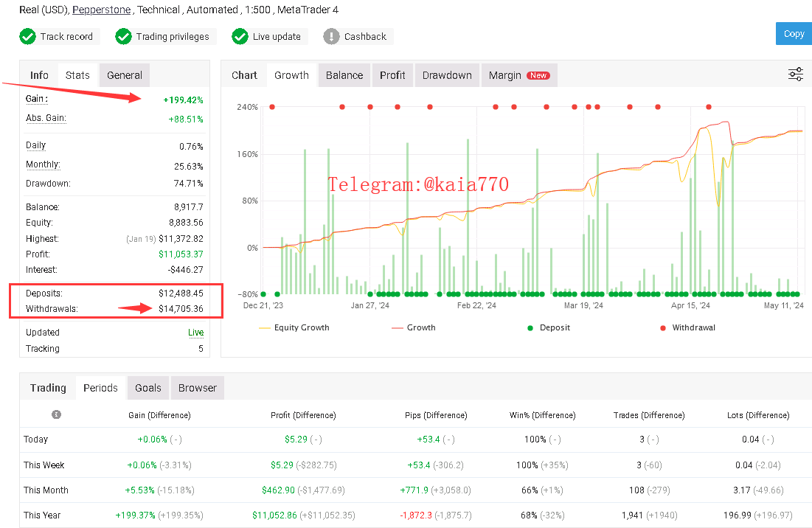Click the Track record green checkmark icon
The height and width of the screenshot is (528, 812).
coord(27,37)
